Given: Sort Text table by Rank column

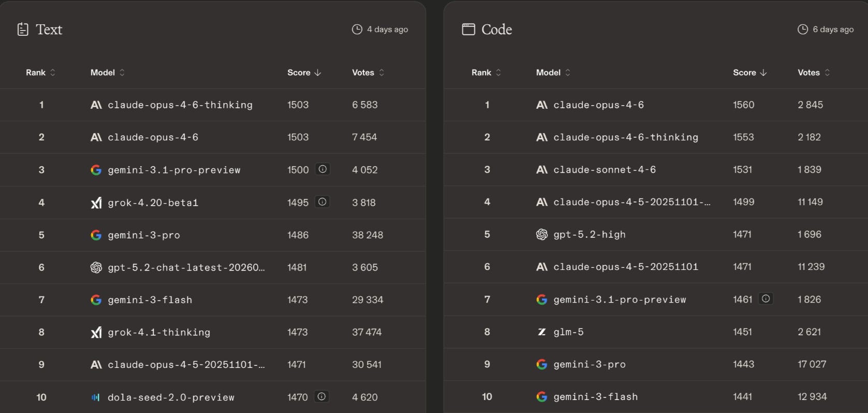Looking at the screenshot, I should click(x=40, y=73).
